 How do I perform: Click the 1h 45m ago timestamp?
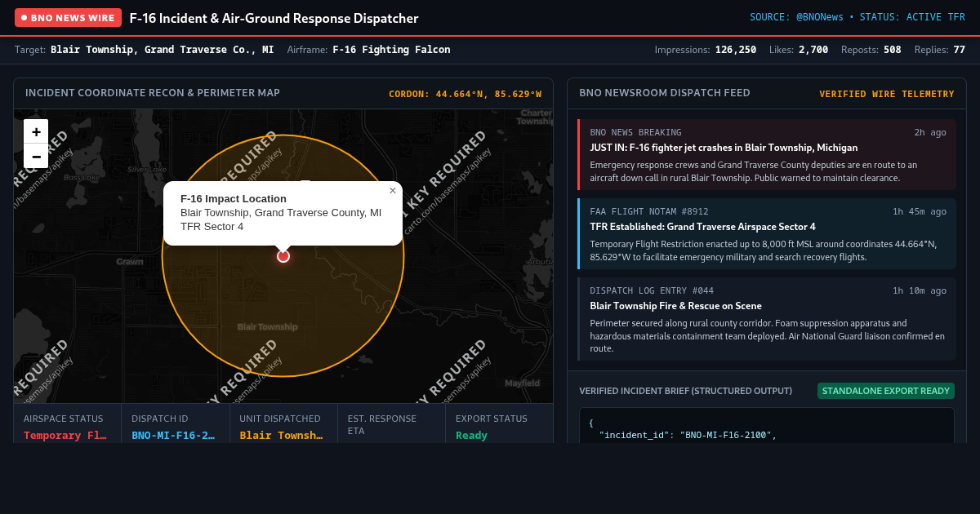[920, 211]
